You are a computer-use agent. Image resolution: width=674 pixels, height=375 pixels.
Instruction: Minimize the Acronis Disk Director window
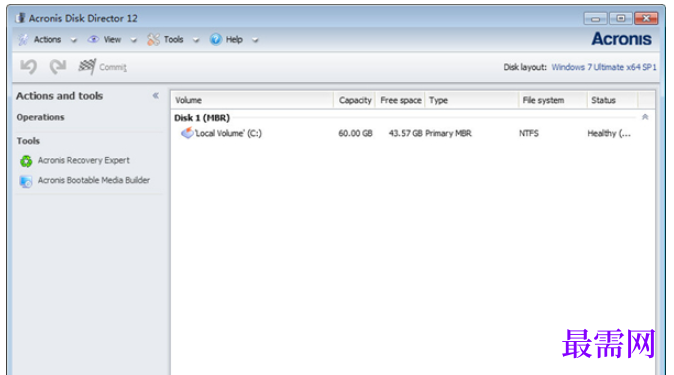pos(595,18)
